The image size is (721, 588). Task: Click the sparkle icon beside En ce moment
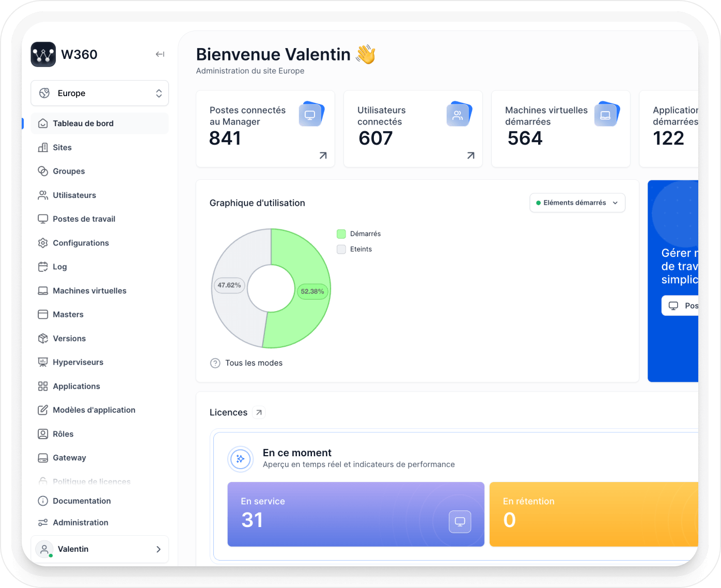point(241,459)
